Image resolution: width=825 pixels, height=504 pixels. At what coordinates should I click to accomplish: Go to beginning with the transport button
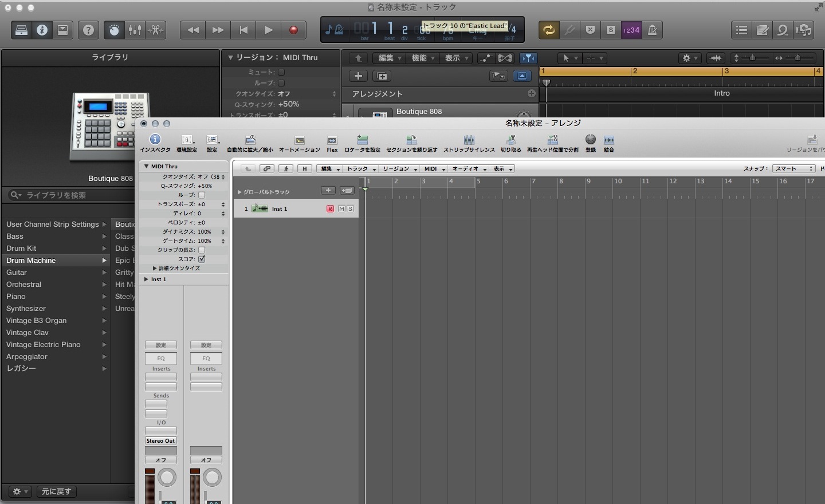tap(243, 30)
